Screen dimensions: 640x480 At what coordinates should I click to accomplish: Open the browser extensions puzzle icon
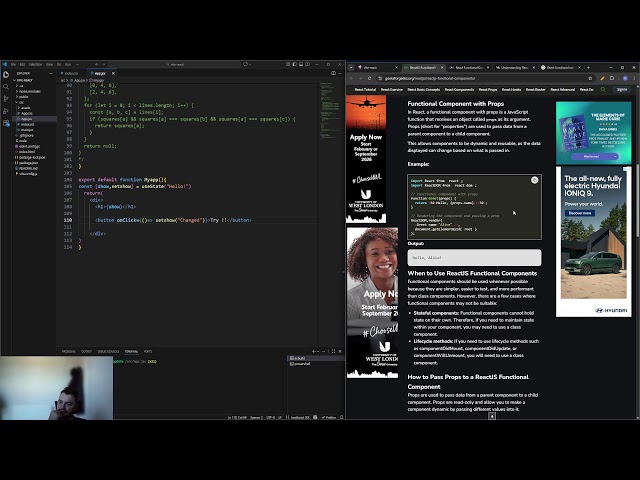pyautogui.click(x=612, y=78)
